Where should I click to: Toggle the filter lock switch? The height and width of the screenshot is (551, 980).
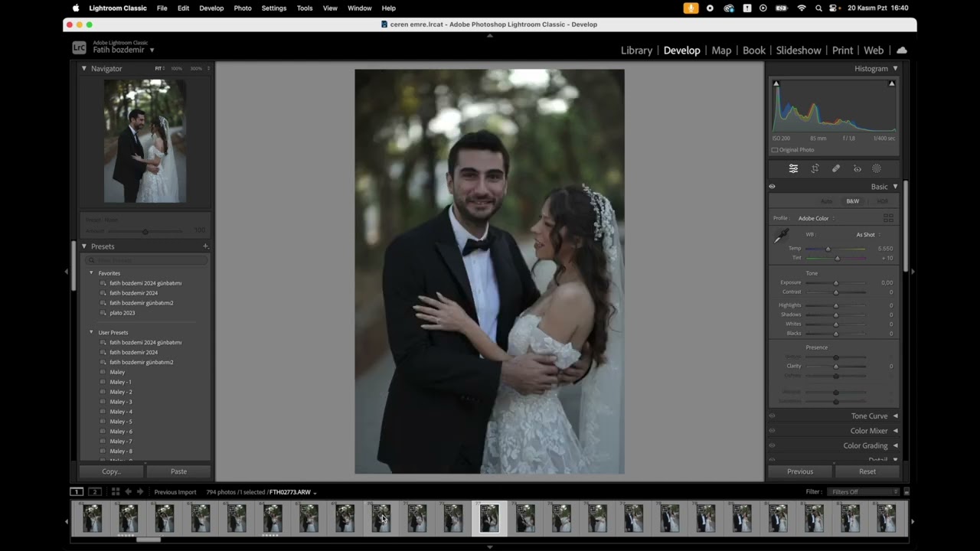[x=906, y=492]
